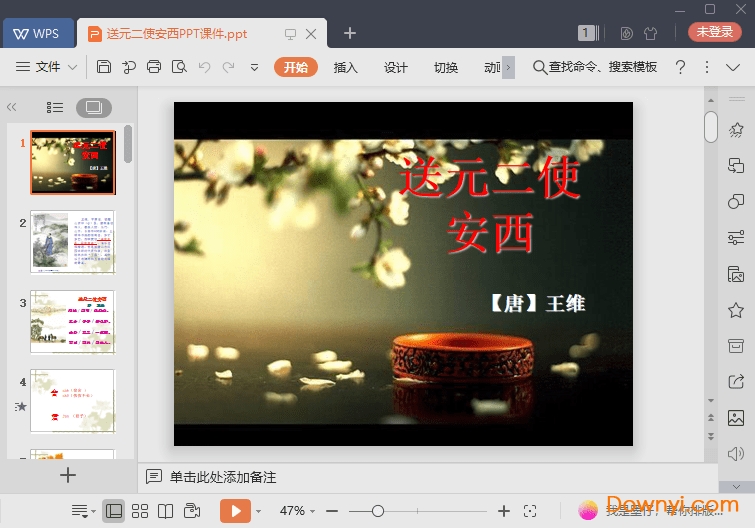The height and width of the screenshot is (528, 755).
Task: Click the notes icon beside 单击此处添加备注
Action: tap(154, 476)
